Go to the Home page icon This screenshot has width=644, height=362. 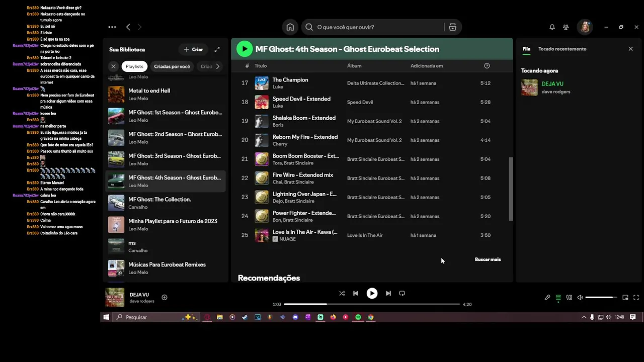pyautogui.click(x=290, y=27)
